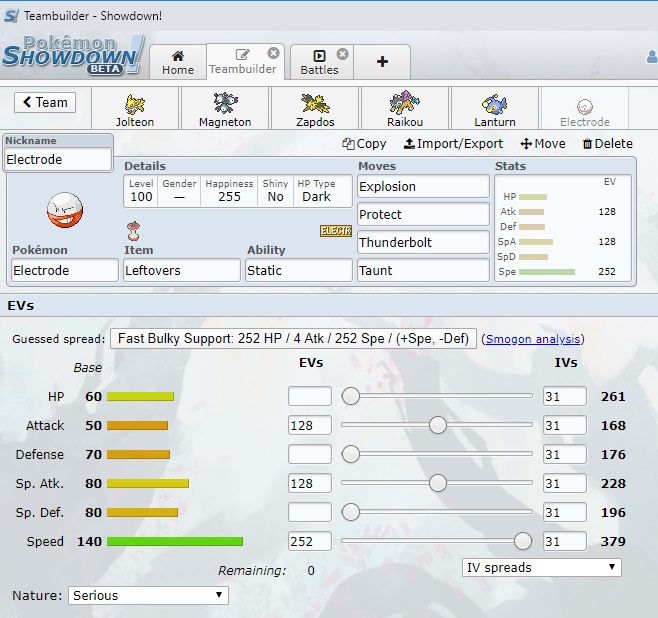Click the Sp. Atk. IV input box
This screenshot has width=658, height=618.
pos(565,483)
